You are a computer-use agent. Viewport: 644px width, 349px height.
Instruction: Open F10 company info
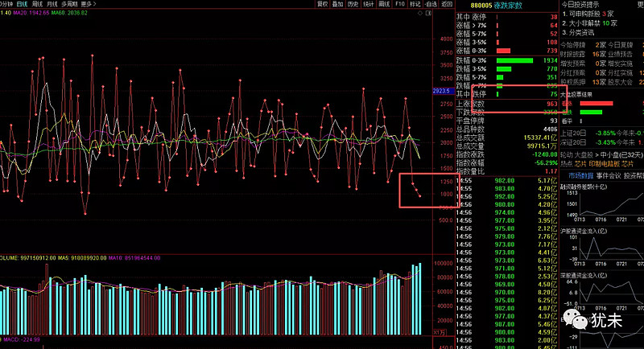399,4
